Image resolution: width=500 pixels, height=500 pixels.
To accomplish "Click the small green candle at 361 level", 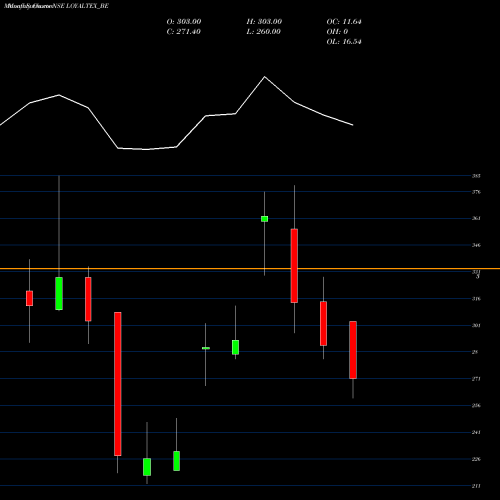I will [264, 219].
